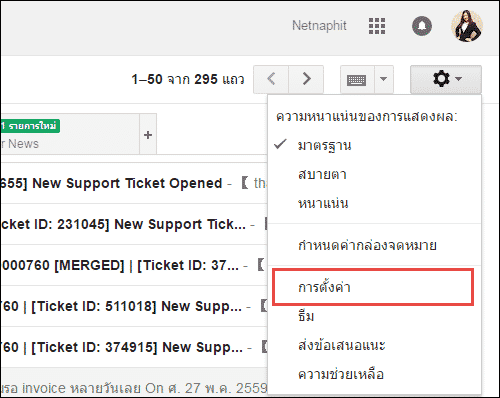Image resolution: width=500 pixels, height=398 pixels.
Task: Click the profile avatar photo
Action: coord(467,26)
